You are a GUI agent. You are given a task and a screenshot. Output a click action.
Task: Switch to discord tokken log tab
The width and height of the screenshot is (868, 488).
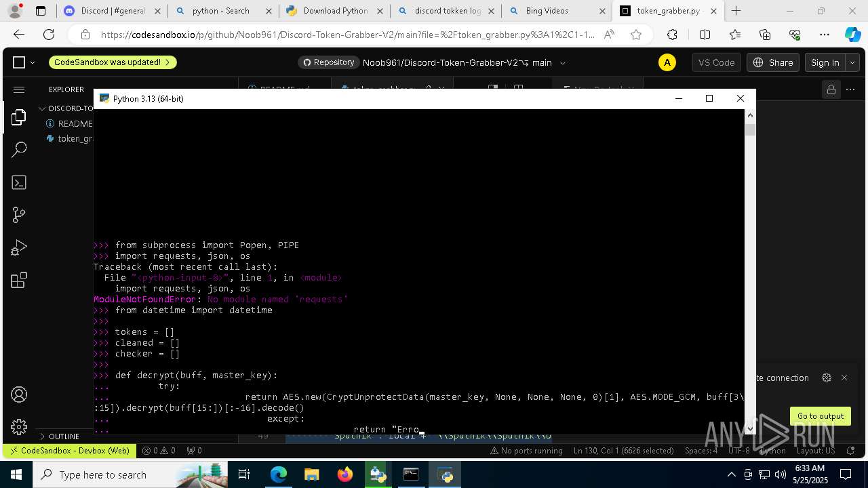pyautogui.click(x=446, y=11)
